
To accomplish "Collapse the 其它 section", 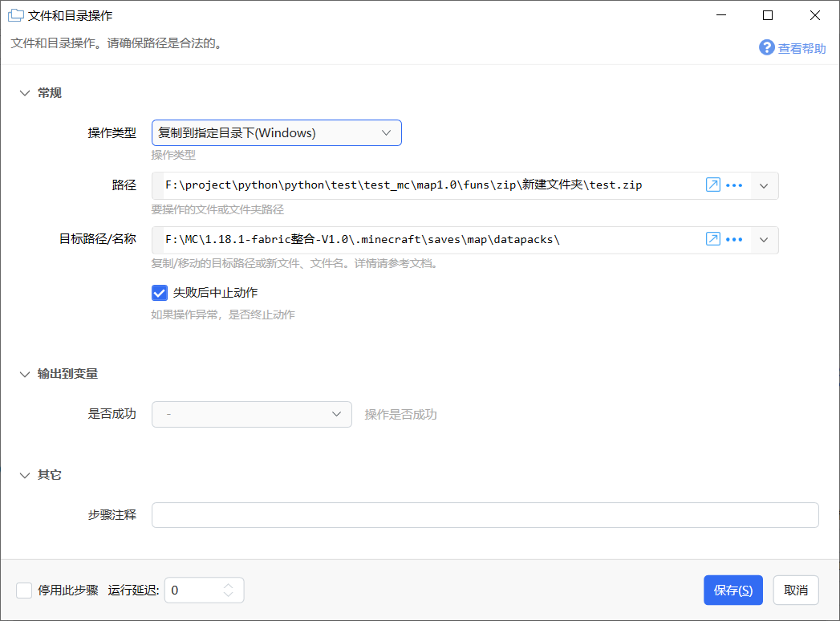I will point(25,475).
